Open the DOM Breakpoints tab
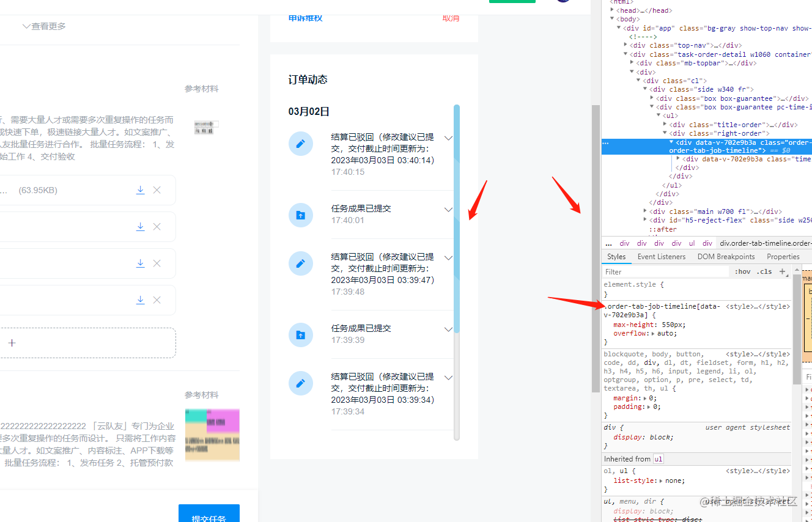Screen dimensions: 812x522 726,256
